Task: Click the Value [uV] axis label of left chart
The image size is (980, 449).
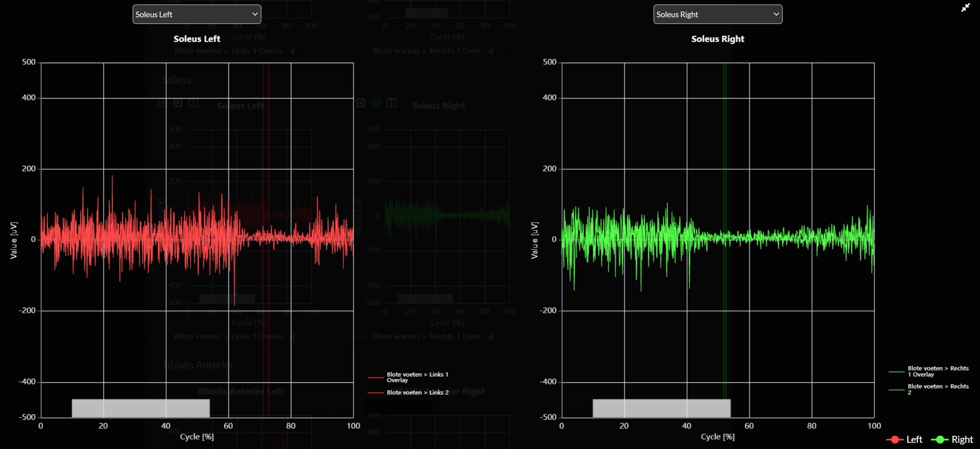Action: (x=14, y=240)
